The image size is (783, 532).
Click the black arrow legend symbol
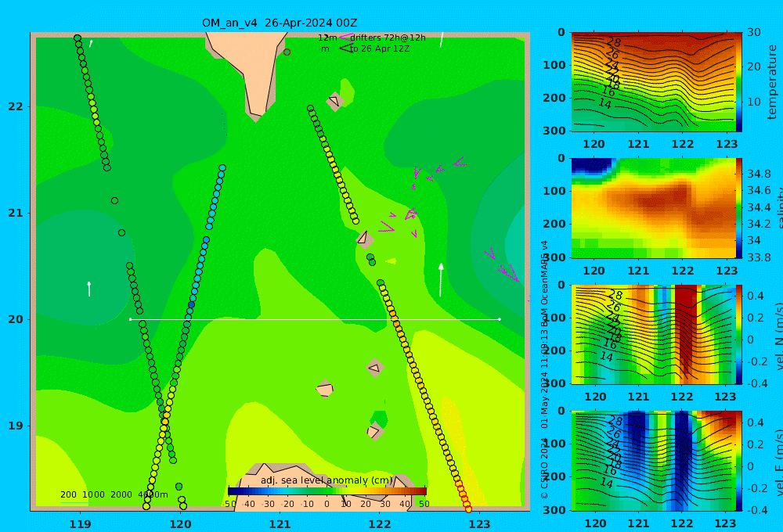pos(346,49)
